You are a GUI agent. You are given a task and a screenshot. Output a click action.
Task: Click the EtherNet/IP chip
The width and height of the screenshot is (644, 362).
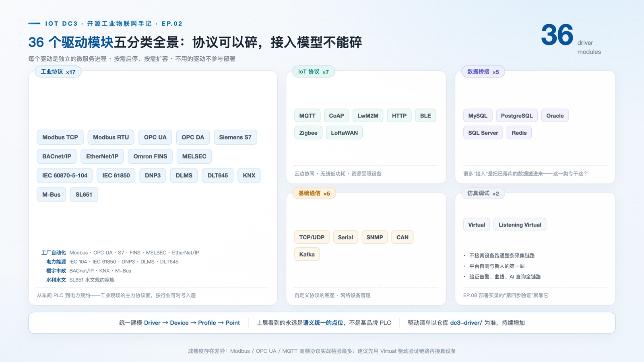[102, 156]
